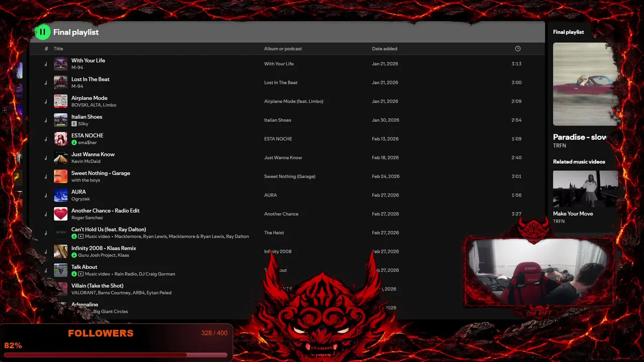Open artist Kevin McDaid
Image resolution: width=644 pixels, height=362 pixels.
[86, 161]
